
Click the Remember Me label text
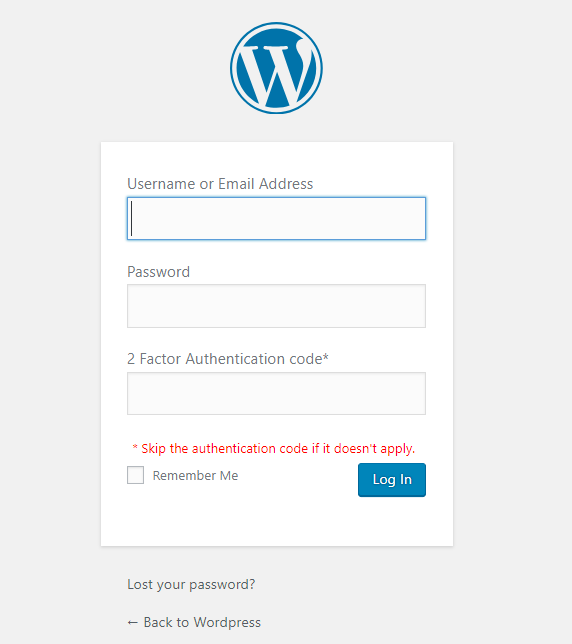click(195, 476)
